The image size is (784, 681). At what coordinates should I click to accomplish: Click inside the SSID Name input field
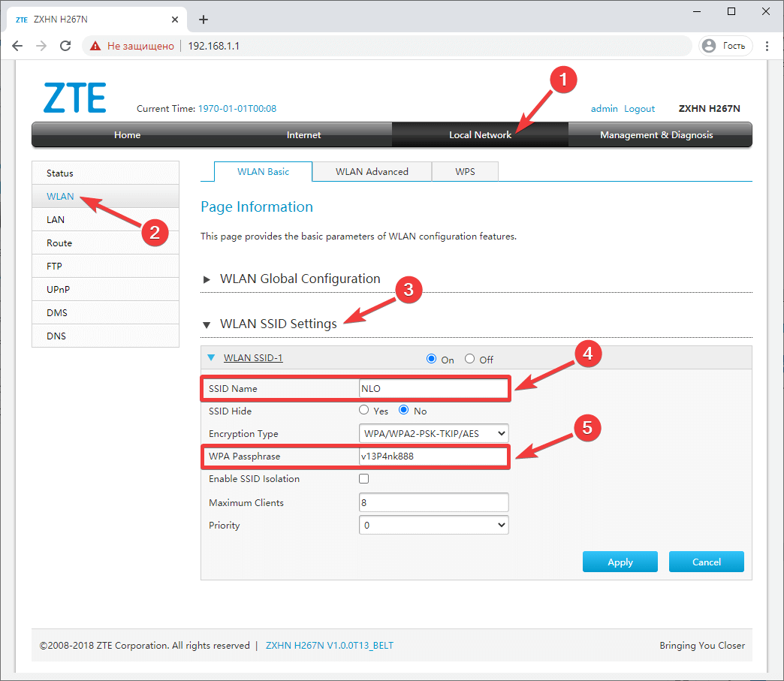coord(433,388)
